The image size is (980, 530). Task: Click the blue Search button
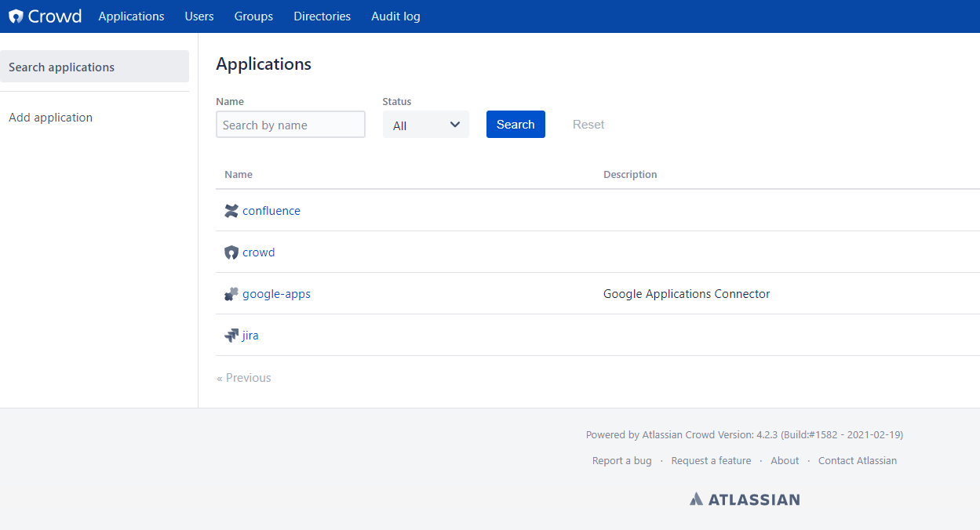coord(516,124)
